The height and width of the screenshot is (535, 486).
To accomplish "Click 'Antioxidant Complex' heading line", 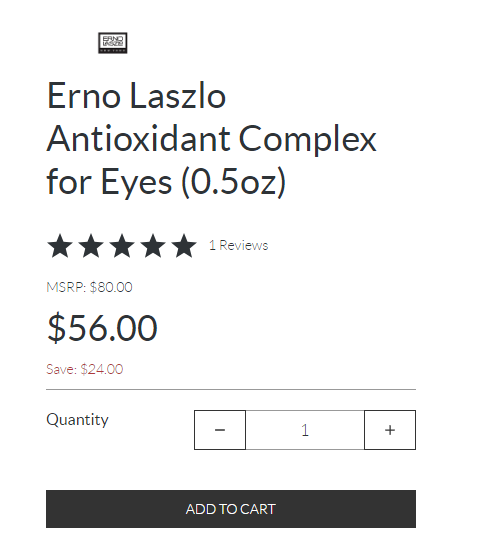I will [x=212, y=139].
